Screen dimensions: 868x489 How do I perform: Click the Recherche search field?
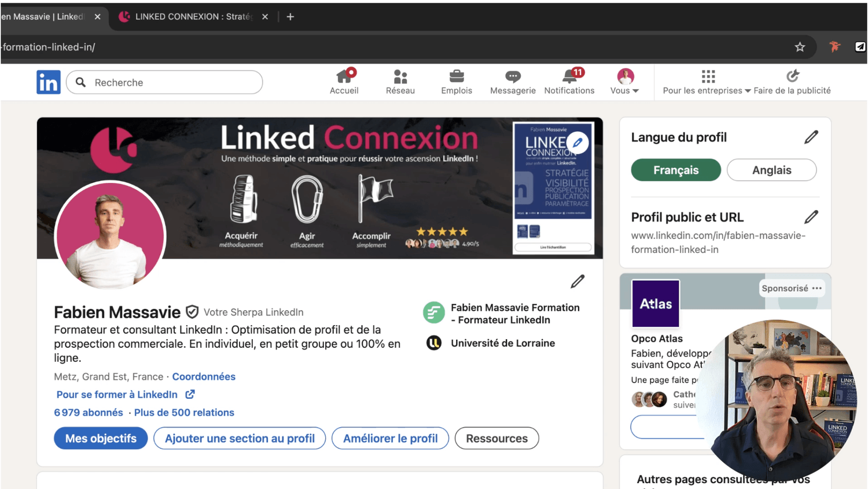(x=164, y=82)
